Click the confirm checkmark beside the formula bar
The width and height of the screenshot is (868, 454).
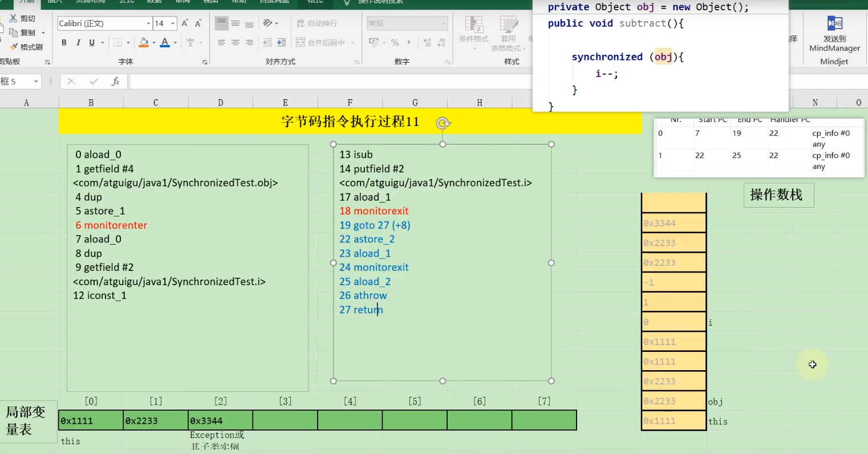point(94,82)
